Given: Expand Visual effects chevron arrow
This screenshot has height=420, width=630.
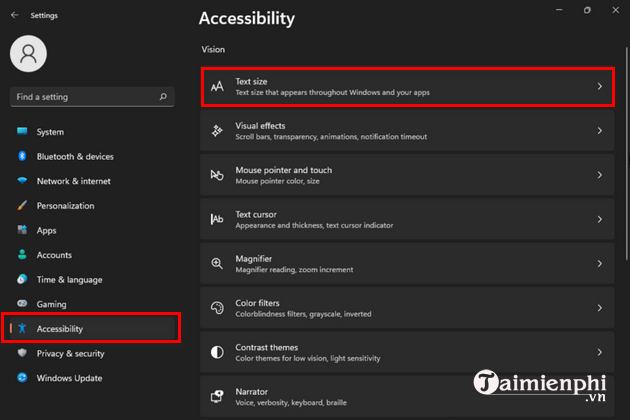Looking at the screenshot, I should [599, 131].
